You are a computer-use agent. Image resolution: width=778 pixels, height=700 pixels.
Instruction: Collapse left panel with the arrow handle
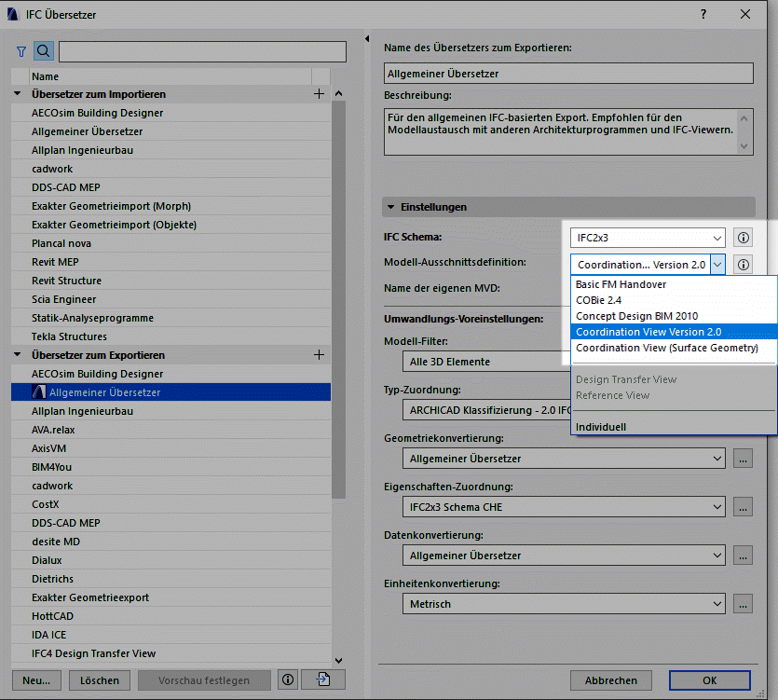point(367,38)
